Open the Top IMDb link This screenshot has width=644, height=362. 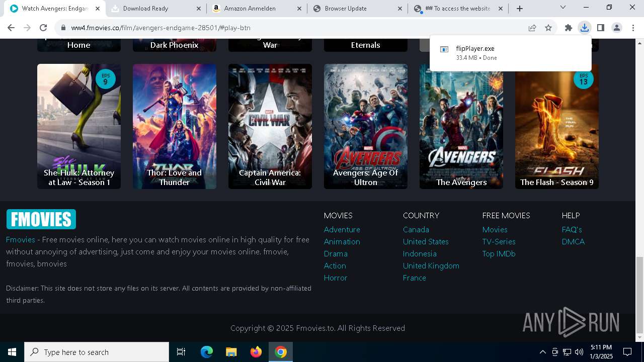499,253
